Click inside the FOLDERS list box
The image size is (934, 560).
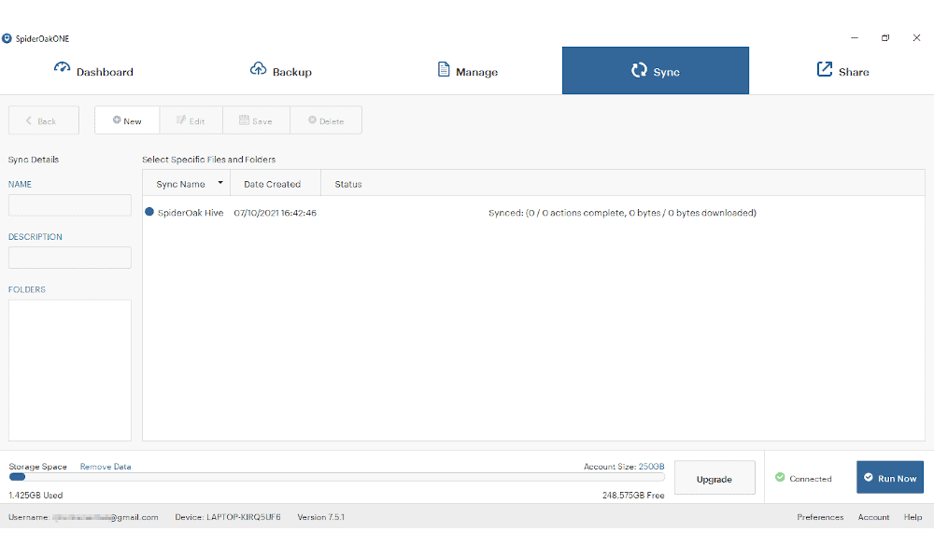point(70,371)
